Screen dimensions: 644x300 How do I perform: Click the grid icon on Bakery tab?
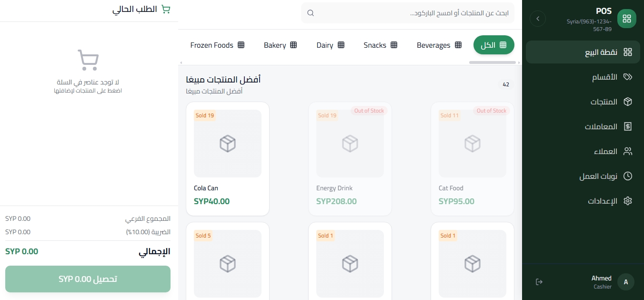click(x=293, y=45)
